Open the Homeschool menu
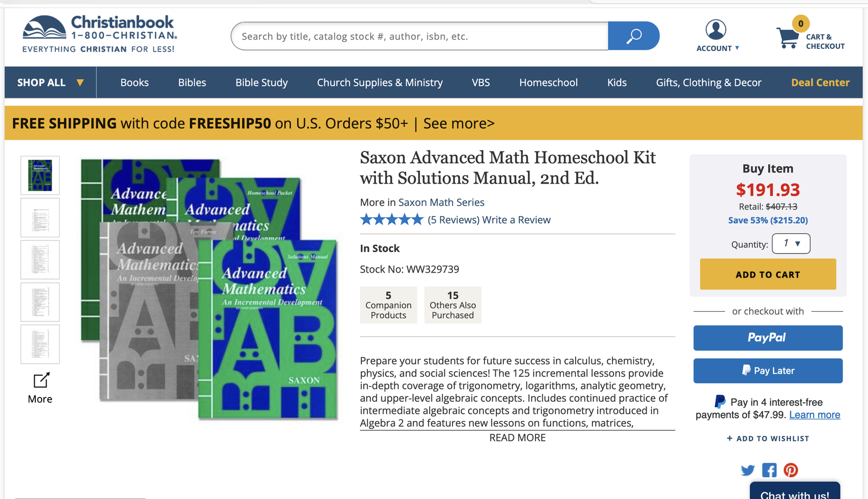This screenshot has height=499, width=868. [x=548, y=83]
